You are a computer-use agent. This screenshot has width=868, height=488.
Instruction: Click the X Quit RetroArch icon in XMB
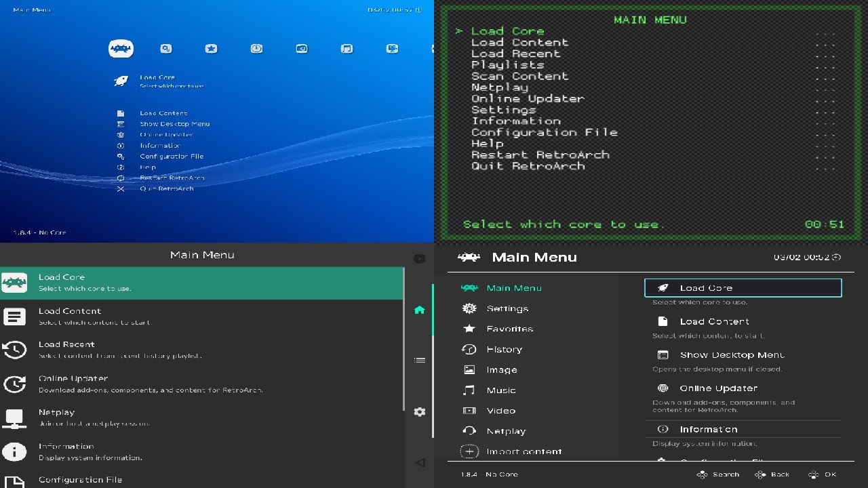pyautogui.click(x=121, y=189)
